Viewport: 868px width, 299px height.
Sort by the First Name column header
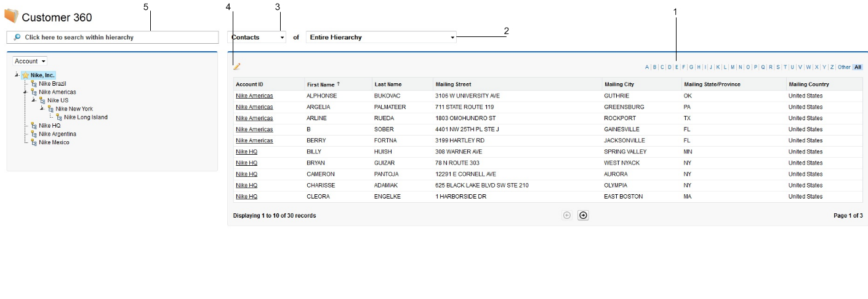[321, 84]
